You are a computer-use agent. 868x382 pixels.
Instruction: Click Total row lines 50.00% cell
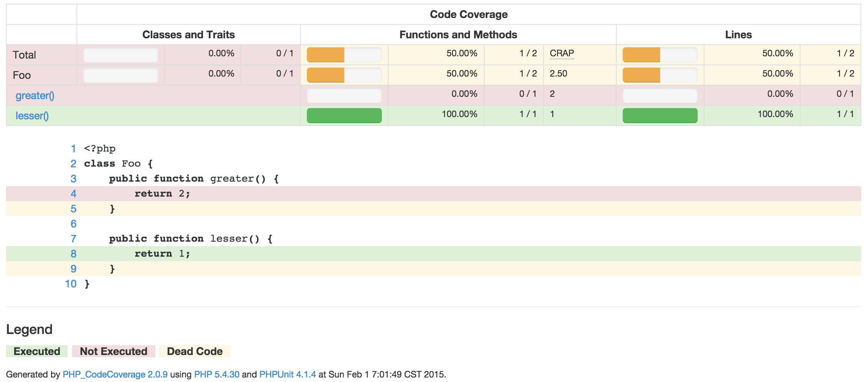(x=752, y=55)
